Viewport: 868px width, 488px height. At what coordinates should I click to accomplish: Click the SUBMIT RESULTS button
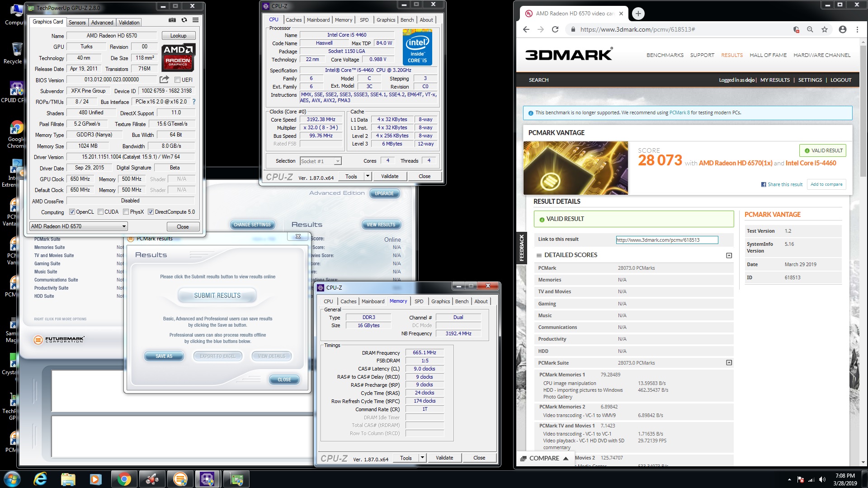tap(217, 296)
